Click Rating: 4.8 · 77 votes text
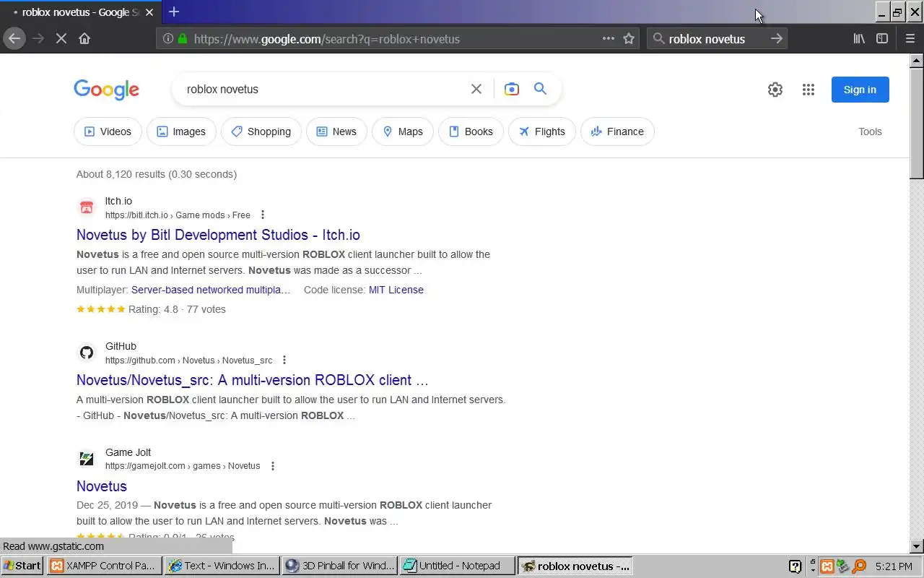Image resolution: width=924 pixels, height=578 pixels. click(177, 309)
